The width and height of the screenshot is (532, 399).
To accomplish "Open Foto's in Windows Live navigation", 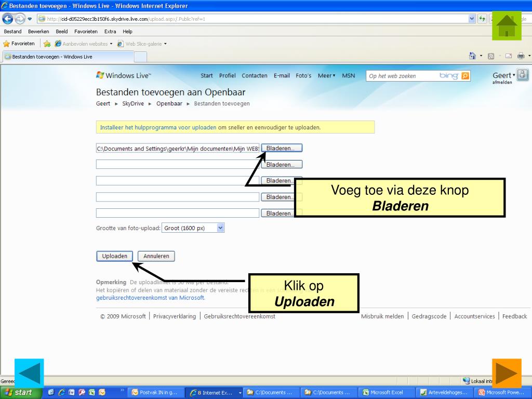I will pyautogui.click(x=303, y=76).
